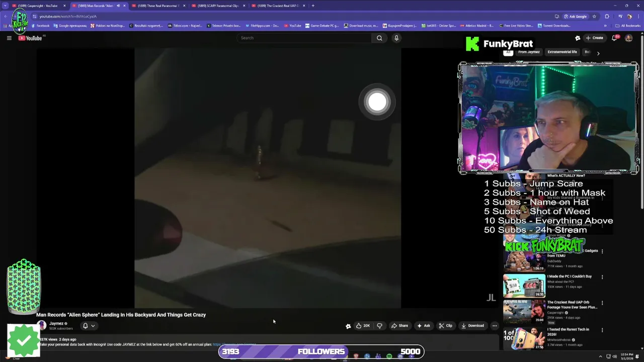Open options menu for 'I Made the PC' video
The image size is (644, 362).
click(x=602, y=277)
